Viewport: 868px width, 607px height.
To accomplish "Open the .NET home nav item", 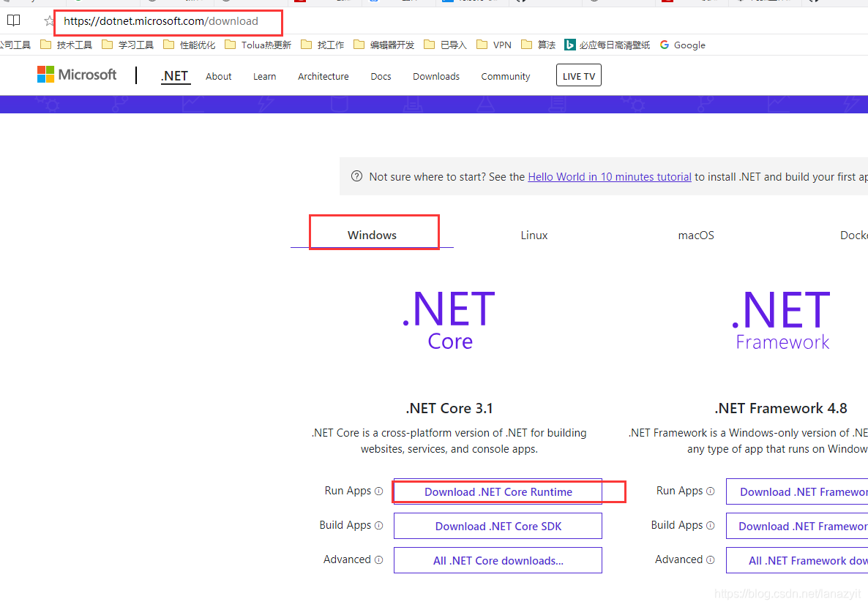I will [x=175, y=76].
